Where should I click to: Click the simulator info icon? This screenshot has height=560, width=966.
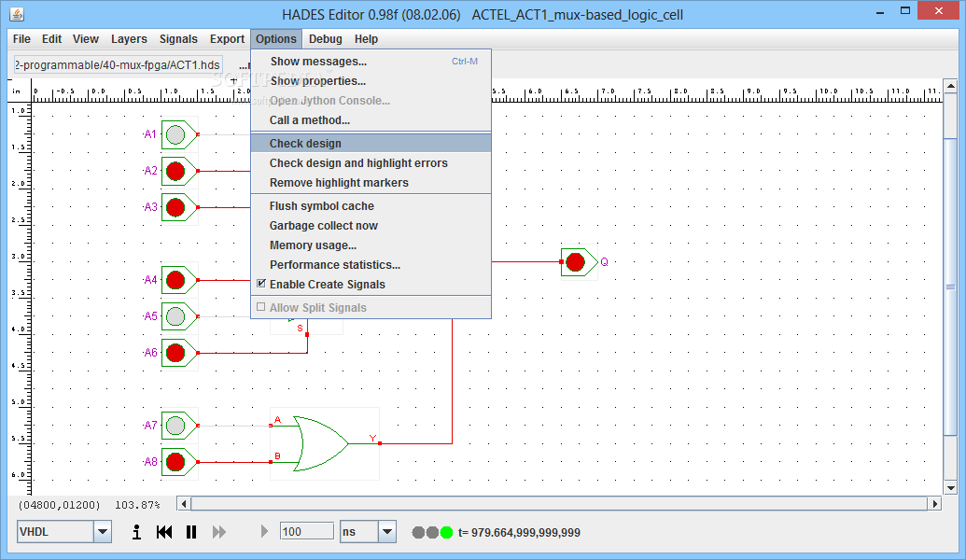click(x=136, y=532)
